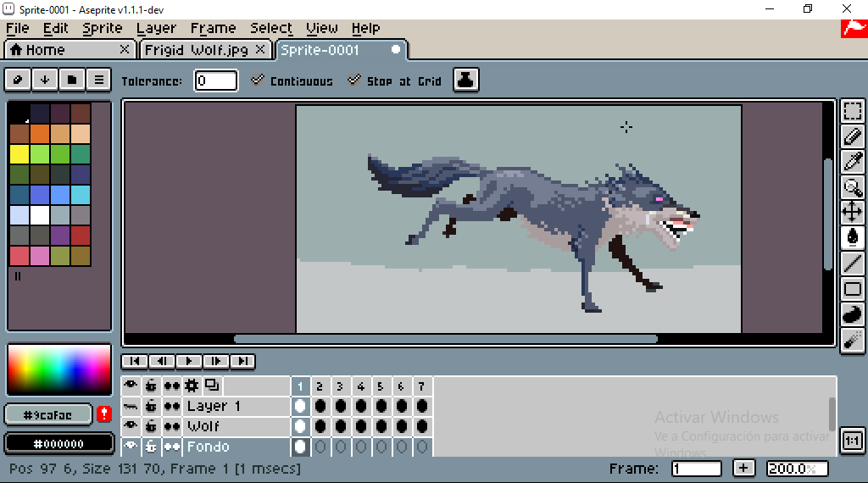Toggle lock on Layer 1

151,406
